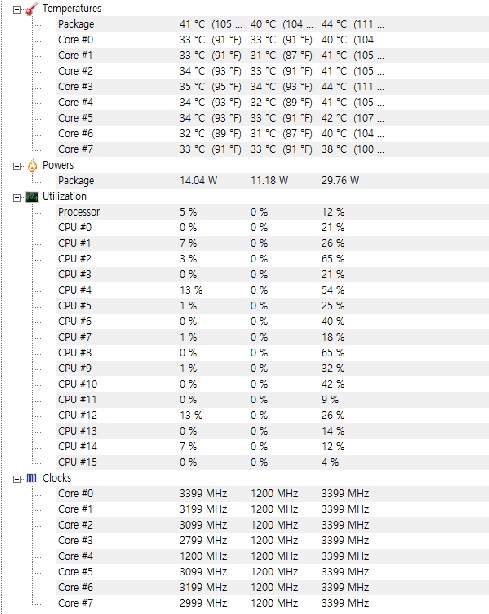Select the Powers Package row

pyautogui.click(x=272, y=181)
